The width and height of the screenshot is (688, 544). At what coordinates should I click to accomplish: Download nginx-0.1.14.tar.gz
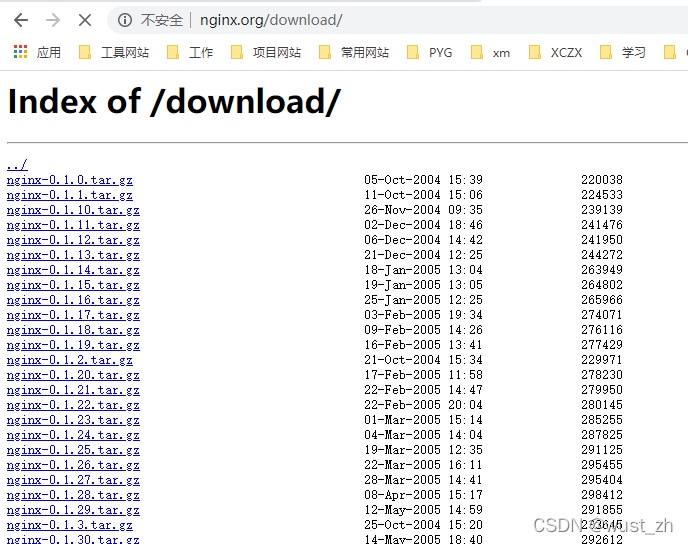pyautogui.click(x=73, y=270)
